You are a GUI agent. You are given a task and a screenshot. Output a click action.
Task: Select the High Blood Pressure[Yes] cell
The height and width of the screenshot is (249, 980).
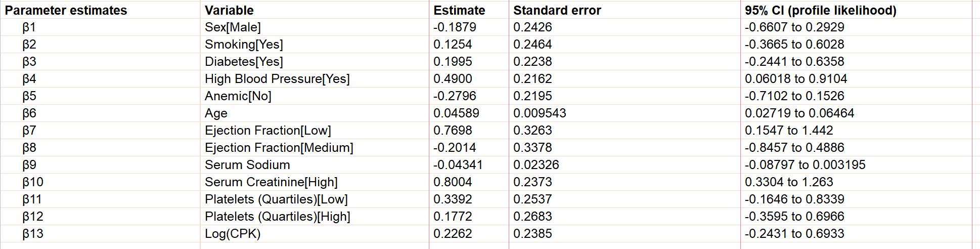277,79
